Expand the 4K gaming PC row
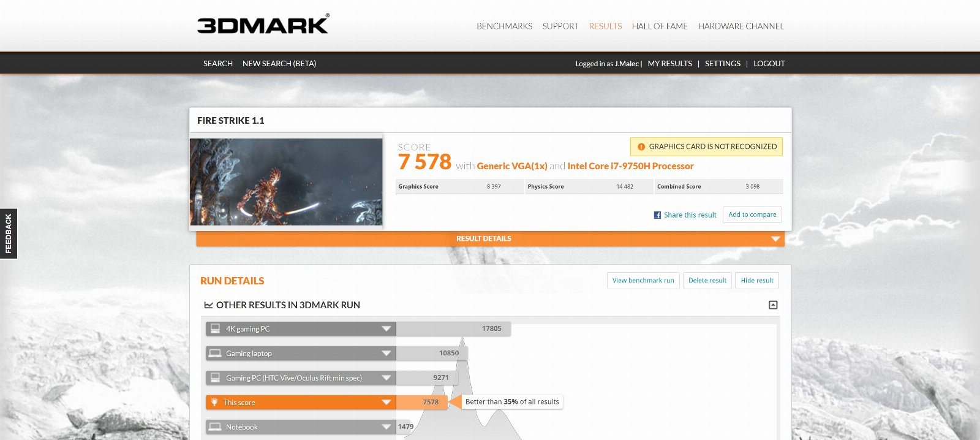Screen dimensions: 980x440 pos(386,329)
